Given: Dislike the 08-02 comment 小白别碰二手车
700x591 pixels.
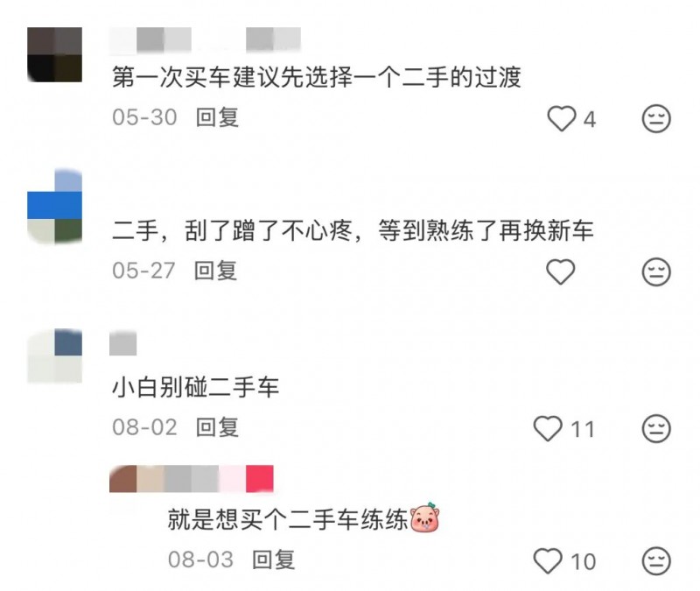Looking at the screenshot, I should [656, 428].
